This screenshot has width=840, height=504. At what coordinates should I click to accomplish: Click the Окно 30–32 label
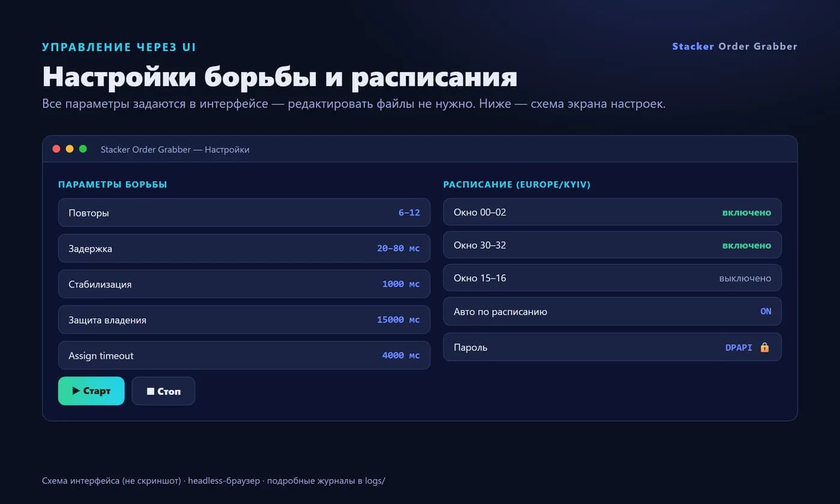click(480, 245)
